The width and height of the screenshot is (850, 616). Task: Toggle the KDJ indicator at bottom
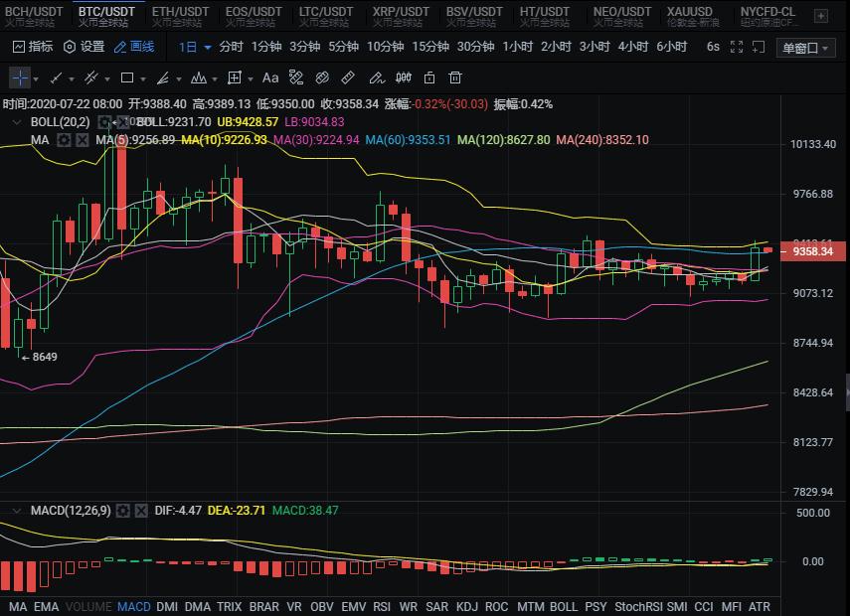pos(466,607)
